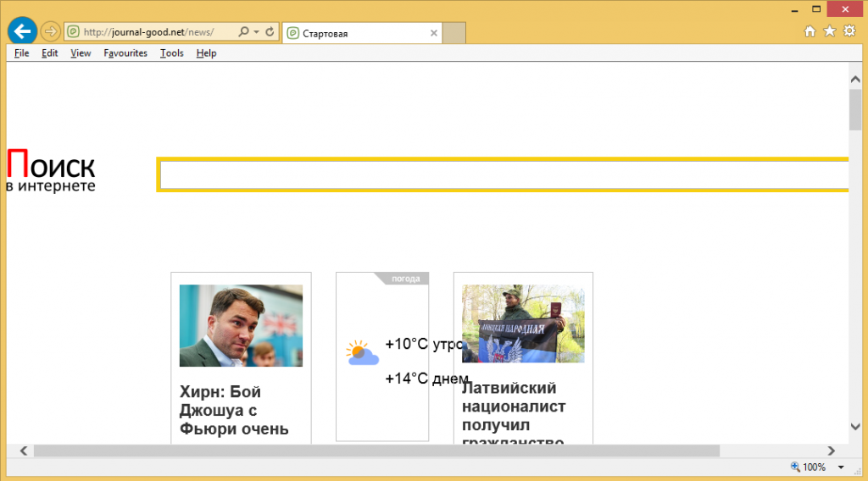Click the vertical scrollbar down arrow
Image resolution: width=868 pixels, height=481 pixels.
855,427
